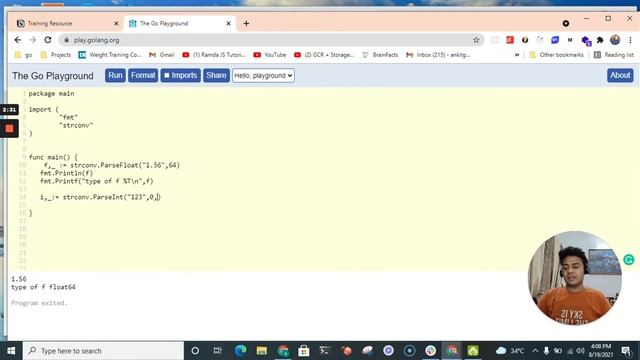The height and width of the screenshot is (360, 640).
Task: Open the YouTube bookmark
Action: [270, 55]
